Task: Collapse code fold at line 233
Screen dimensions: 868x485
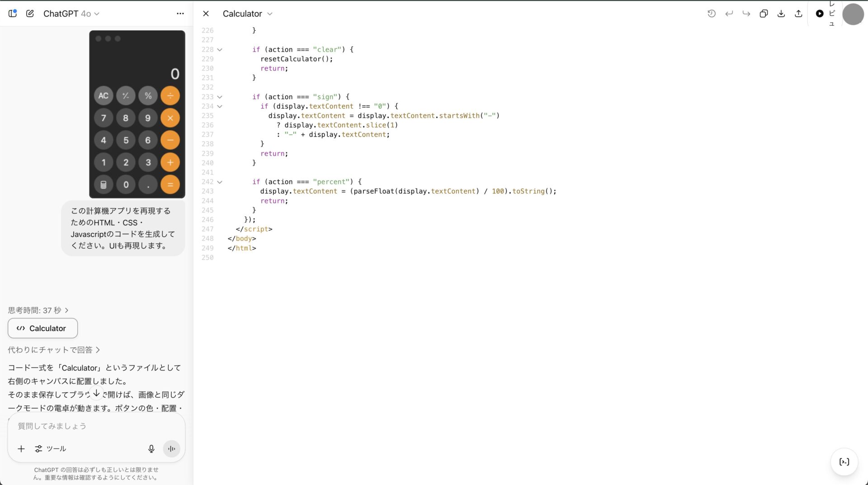Action: pos(220,97)
